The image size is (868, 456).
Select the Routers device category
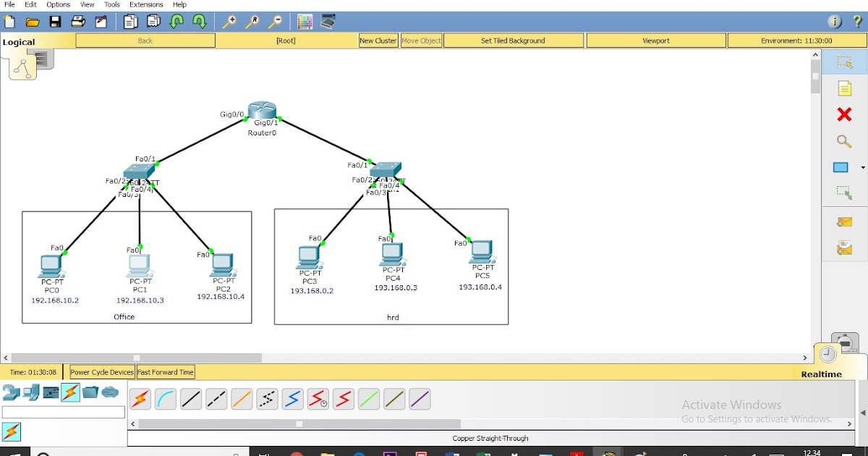coord(12,392)
